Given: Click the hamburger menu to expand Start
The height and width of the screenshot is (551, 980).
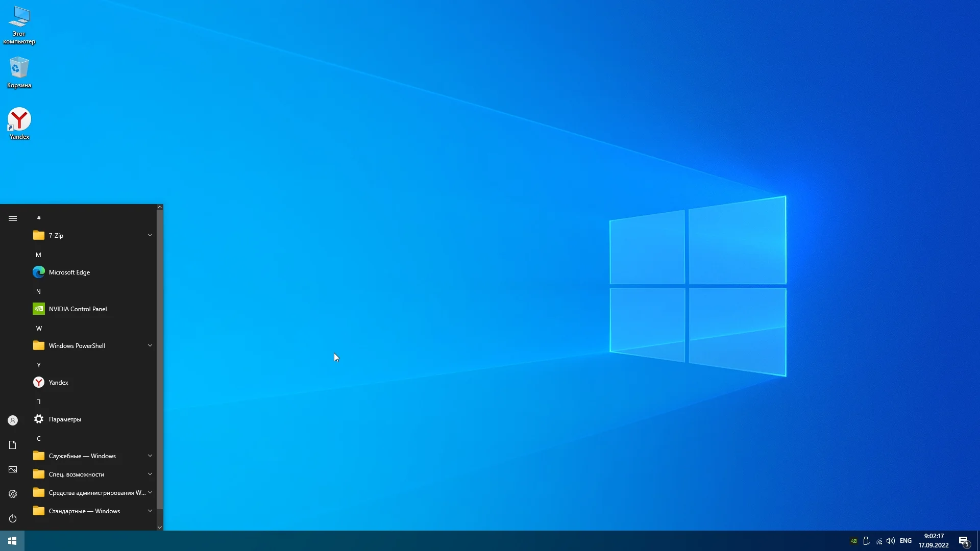Looking at the screenshot, I should point(13,218).
